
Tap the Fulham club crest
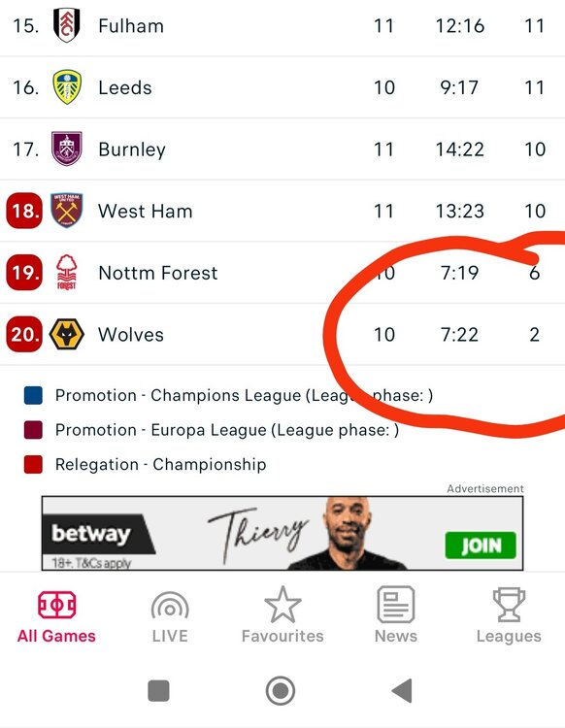point(67,25)
